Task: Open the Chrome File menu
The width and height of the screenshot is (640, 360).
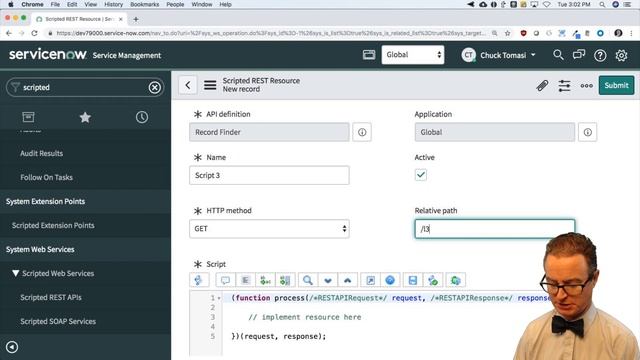Action: pos(55,4)
